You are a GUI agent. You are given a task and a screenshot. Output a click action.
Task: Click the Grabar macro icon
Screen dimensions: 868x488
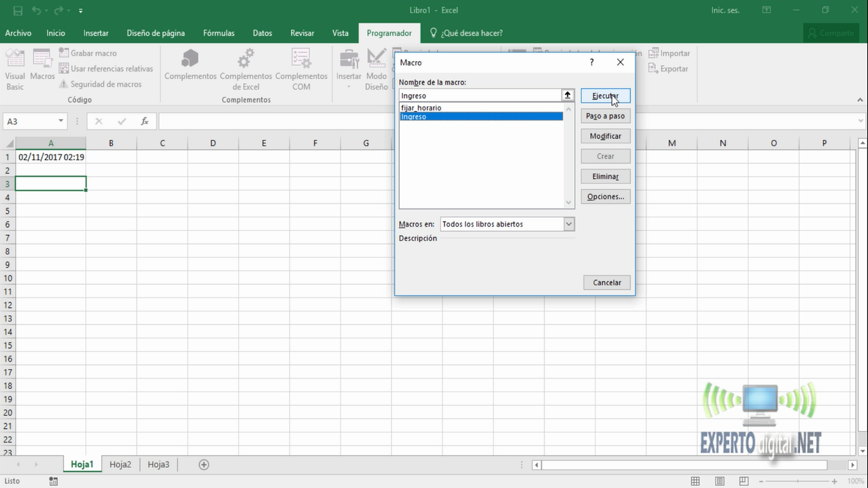tap(64, 53)
